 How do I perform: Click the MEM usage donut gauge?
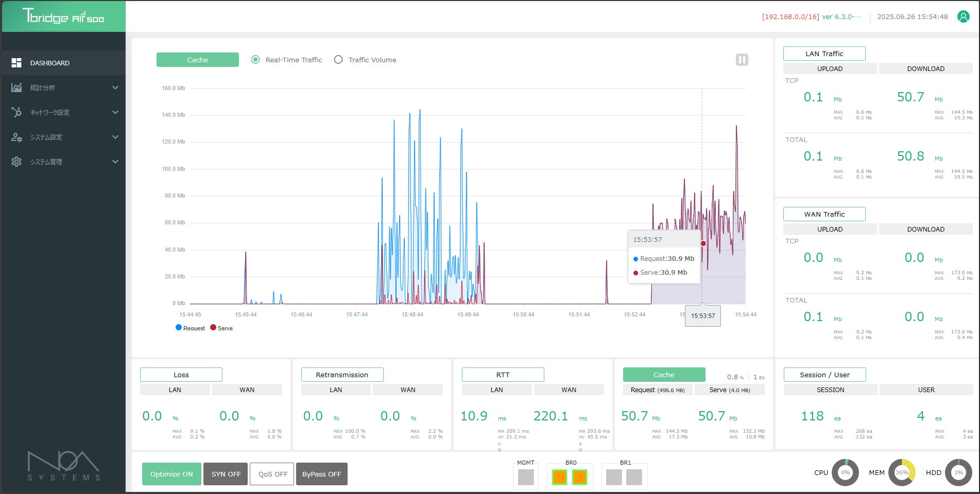click(902, 472)
